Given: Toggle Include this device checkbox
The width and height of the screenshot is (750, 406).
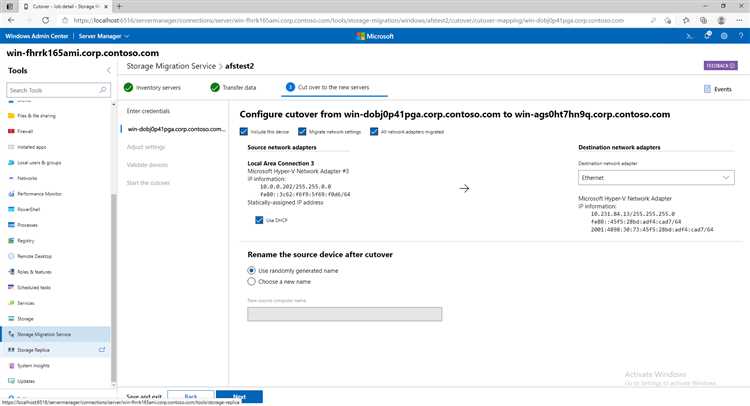Looking at the screenshot, I should click(244, 132).
